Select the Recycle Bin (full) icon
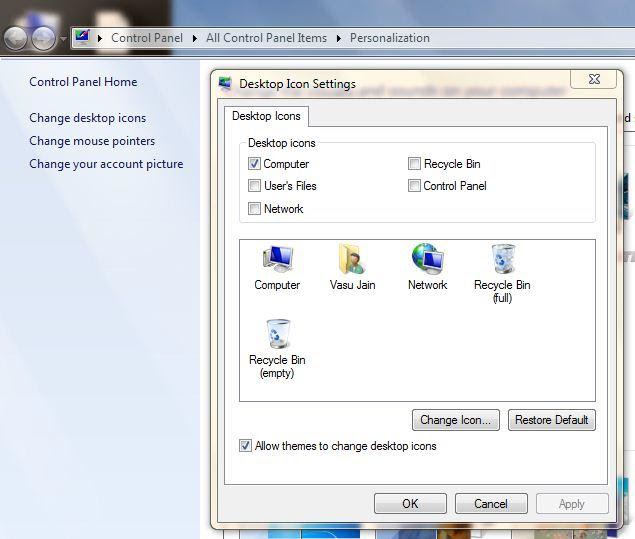 click(502, 274)
